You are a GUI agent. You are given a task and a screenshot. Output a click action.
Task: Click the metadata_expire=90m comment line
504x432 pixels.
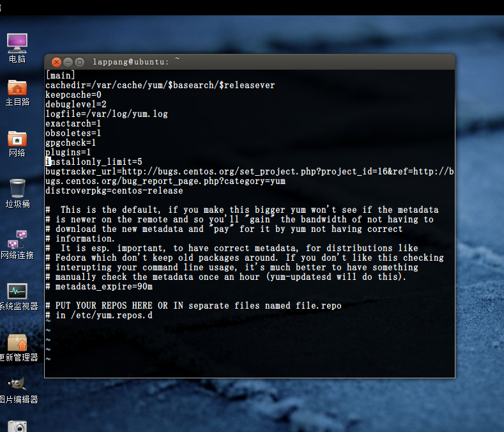[x=99, y=286]
